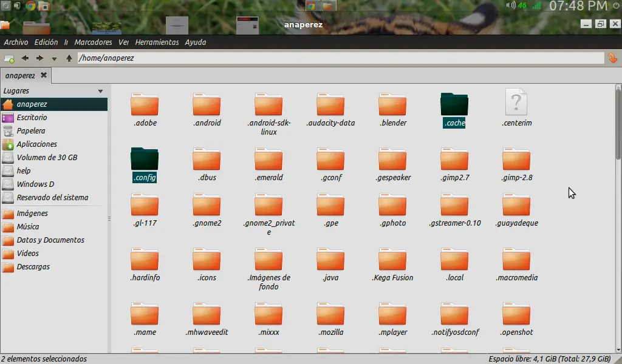The image size is (622, 364).
Task: Open Papelera trash in sidebar
Action: pyautogui.click(x=54, y=130)
